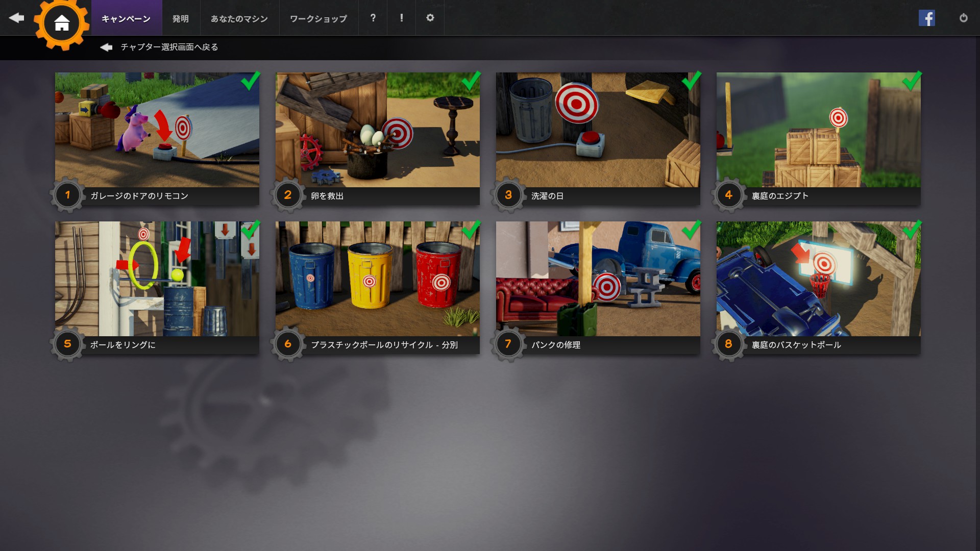Open the Facebook icon link
Screen dimensions: 980x551
point(926,18)
